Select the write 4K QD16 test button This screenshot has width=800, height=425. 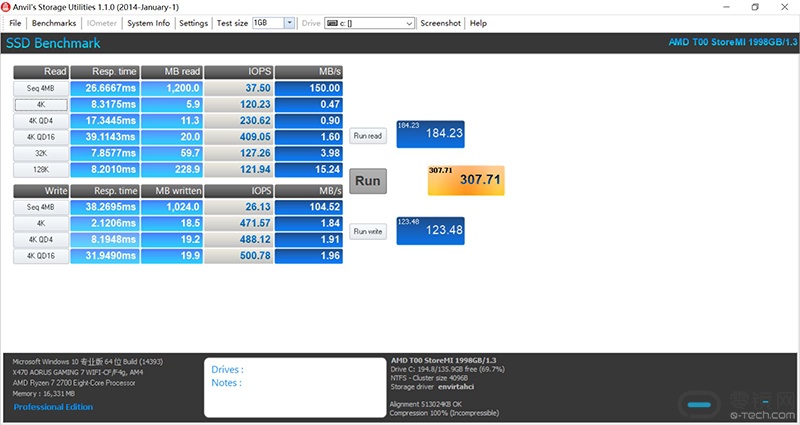point(41,256)
